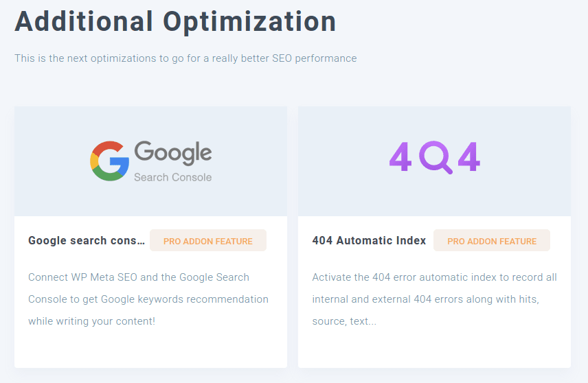Image resolution: width=588 pixels, height=383 pixels.
Task: Click the first purple 4 digit
Action: pos(400,156)
